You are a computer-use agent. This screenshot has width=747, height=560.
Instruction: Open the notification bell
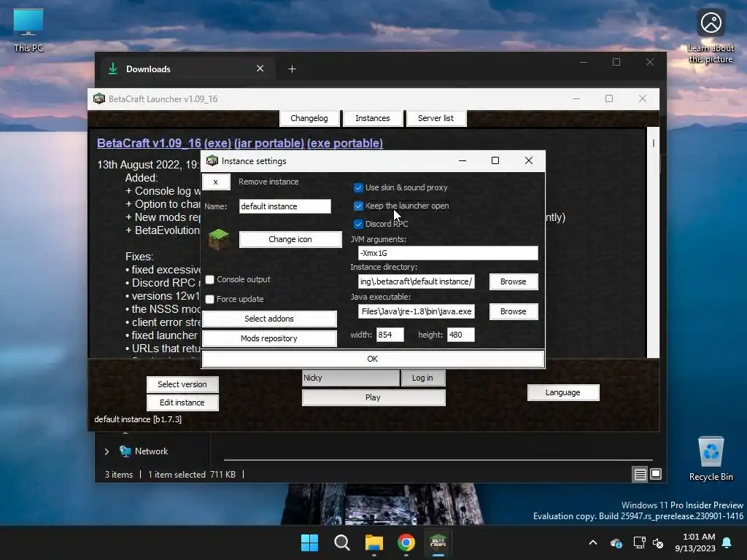coord(727,542)
